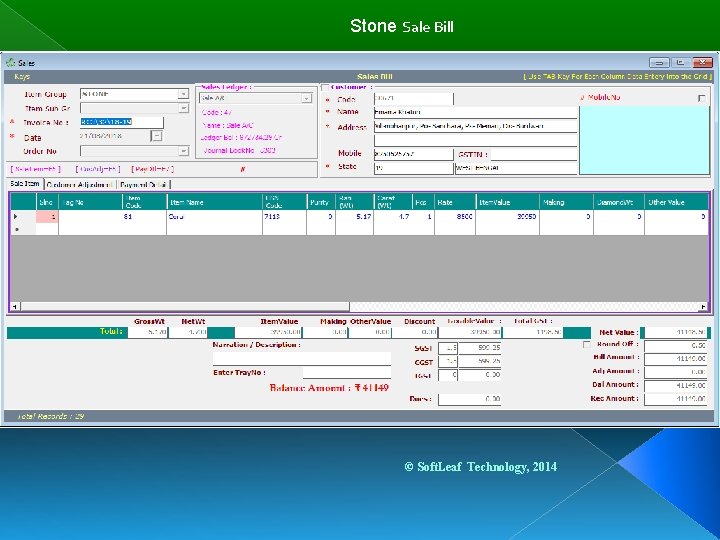Viewport: 720px width, 540px height.
Task: Click the Dues amount field
Action: (469, 399)
